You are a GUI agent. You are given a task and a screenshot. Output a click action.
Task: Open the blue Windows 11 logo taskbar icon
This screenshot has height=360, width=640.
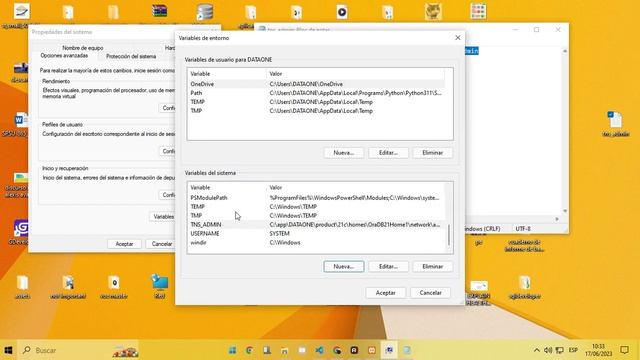(x=232, y=350)
